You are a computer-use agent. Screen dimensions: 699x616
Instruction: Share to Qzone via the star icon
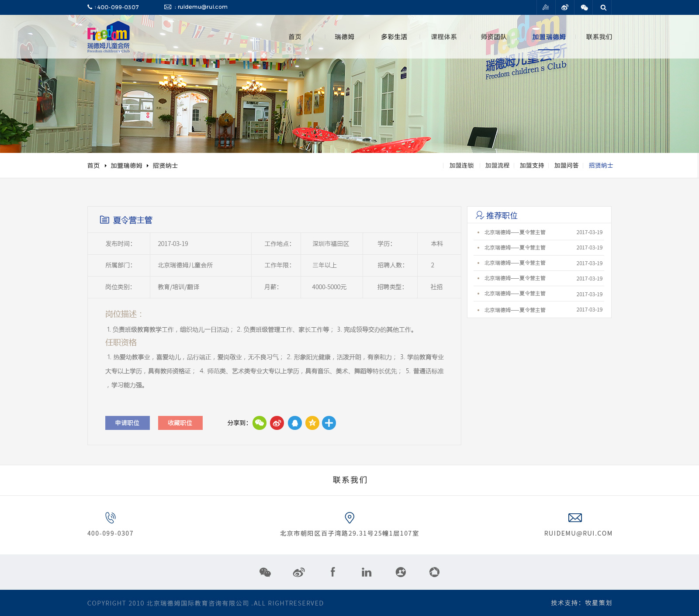point(311,423)
